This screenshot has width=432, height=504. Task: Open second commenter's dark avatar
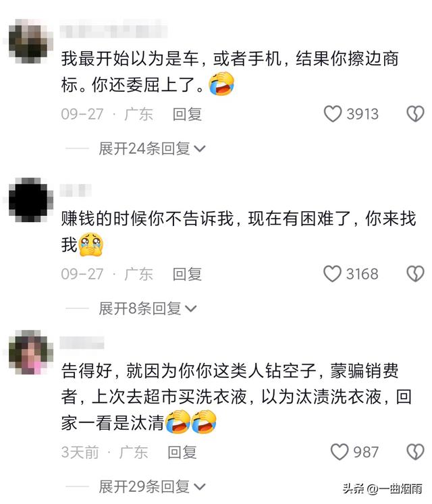[x=30, y=200]
